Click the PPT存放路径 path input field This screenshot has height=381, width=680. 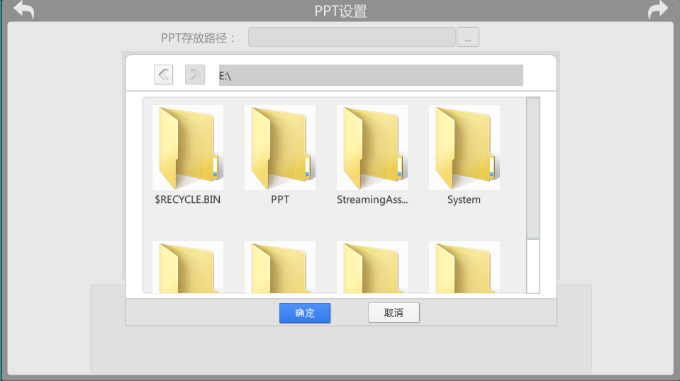pos(352,37)
